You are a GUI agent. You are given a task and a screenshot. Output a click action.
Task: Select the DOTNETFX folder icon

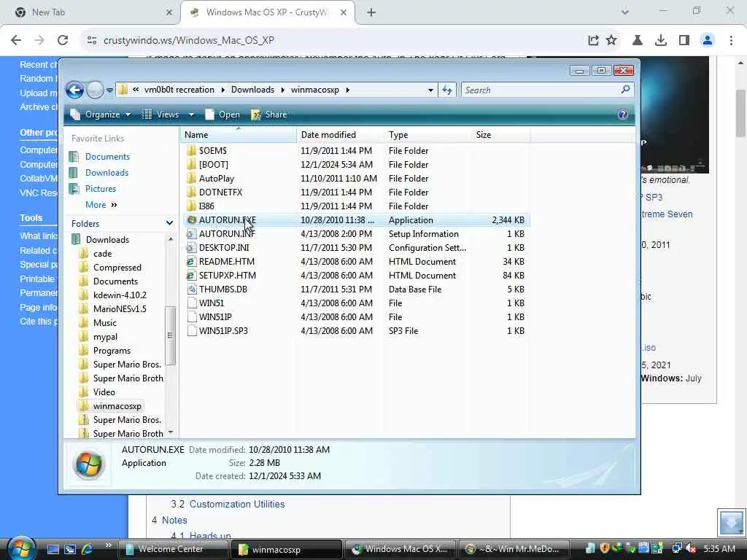(x=192, y=192)
